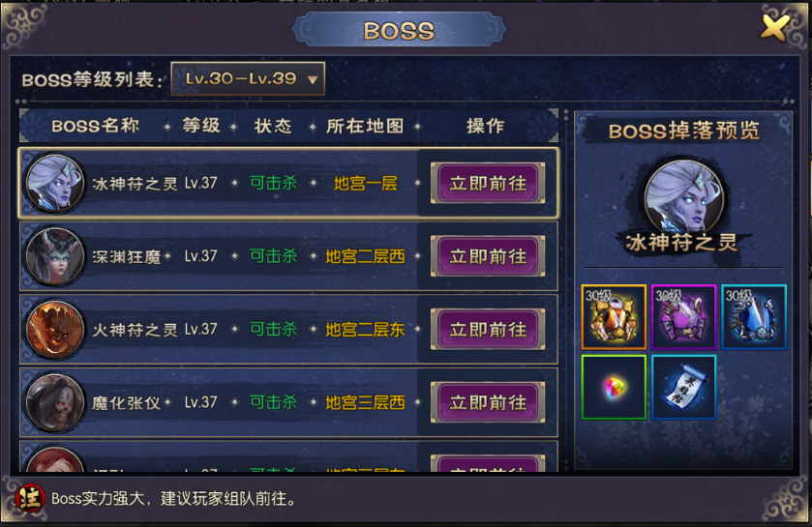812x527 pixels.
Task: View the blue-bordered level 30 armor drop
Action: pos(754,316)
